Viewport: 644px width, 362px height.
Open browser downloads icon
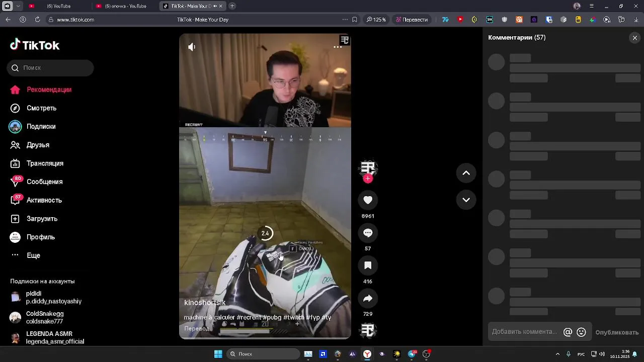(x=636, y=20)
